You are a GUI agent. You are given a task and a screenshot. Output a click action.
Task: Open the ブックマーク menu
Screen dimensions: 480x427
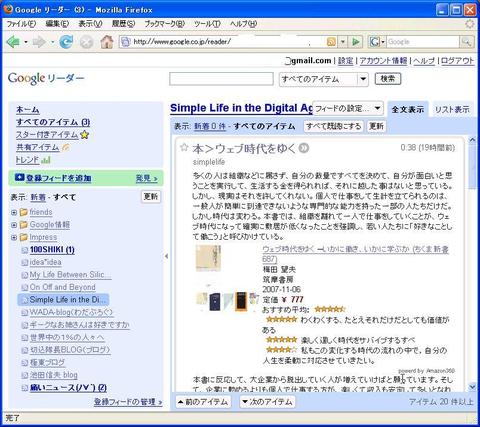(164, 24)
